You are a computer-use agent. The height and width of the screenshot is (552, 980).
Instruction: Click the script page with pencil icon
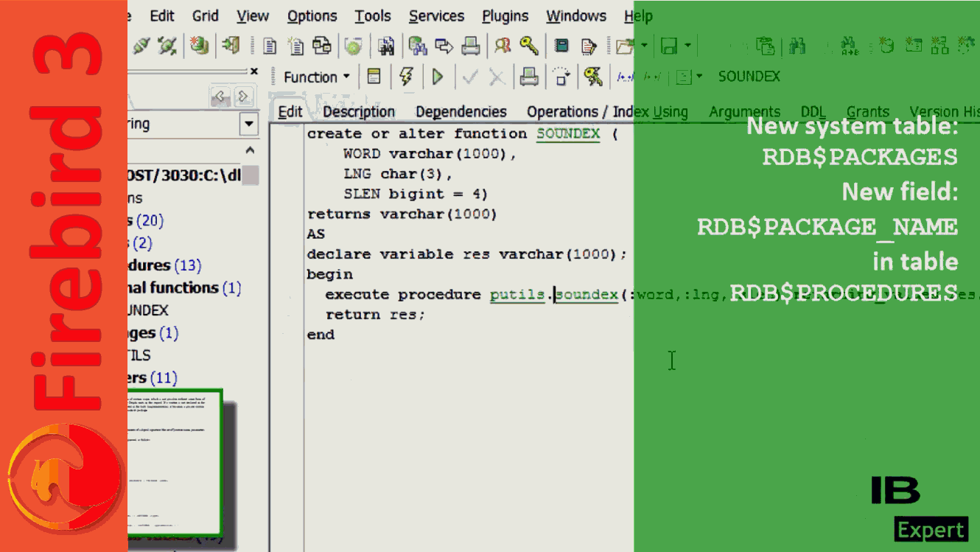click(588, 46)
